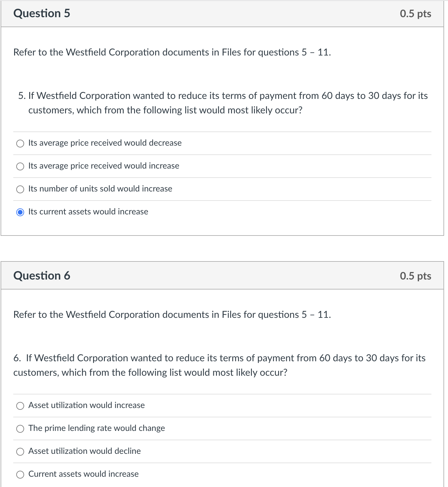Image resolution: width=448 pixels, height=487 pixels.
Task: Mark radio 'Its number of units sold would increase'
Action: pyautogui.click(x=20, y=189)
